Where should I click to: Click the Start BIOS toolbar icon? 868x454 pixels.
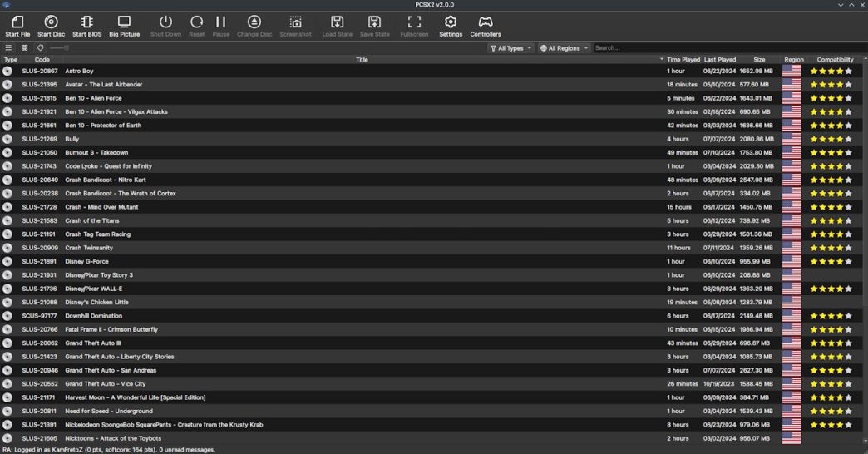pos(87,26)
